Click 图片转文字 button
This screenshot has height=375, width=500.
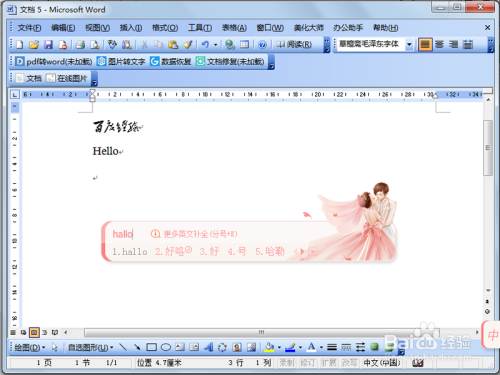coord(121,62)
